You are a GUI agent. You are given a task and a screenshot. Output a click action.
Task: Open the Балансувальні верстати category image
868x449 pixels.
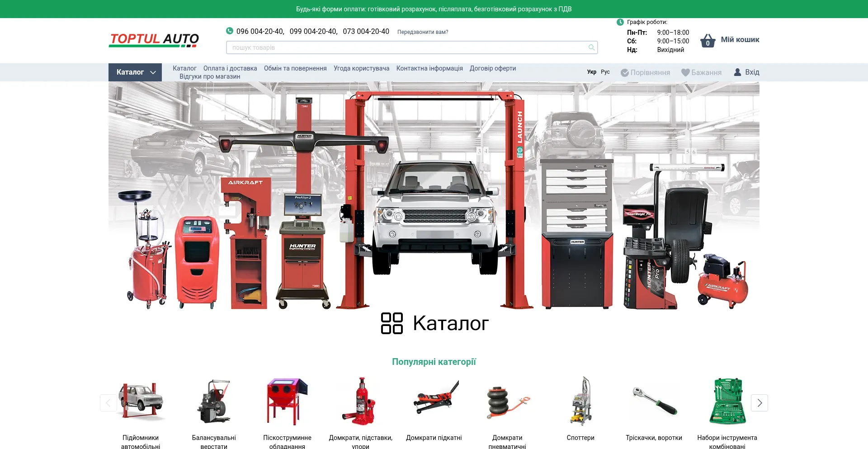pyautogui.click(x=214, y=402)
